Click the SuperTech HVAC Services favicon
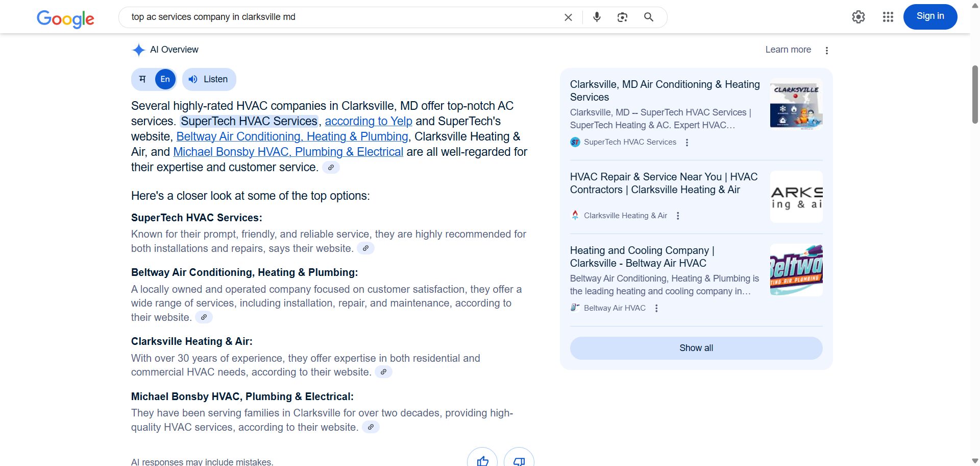Image resolution: width=980 pixels, height=466 pixels. tap(575, 142)
